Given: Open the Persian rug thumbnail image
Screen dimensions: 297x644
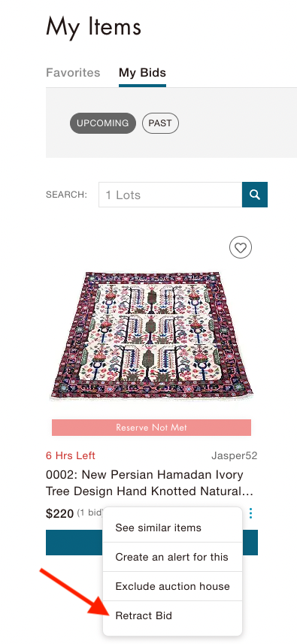Looking at the screenshot, I should [x=152, y=336].
